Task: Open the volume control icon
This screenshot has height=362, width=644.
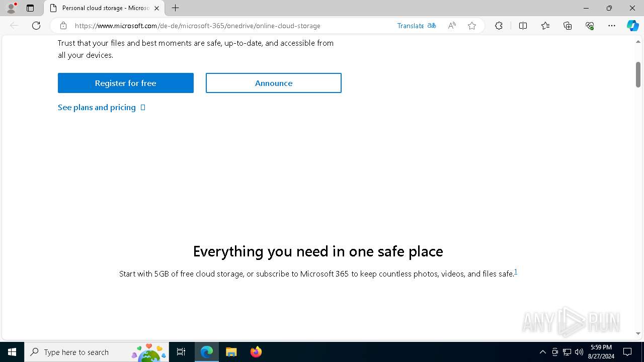Action: [579, 352]
